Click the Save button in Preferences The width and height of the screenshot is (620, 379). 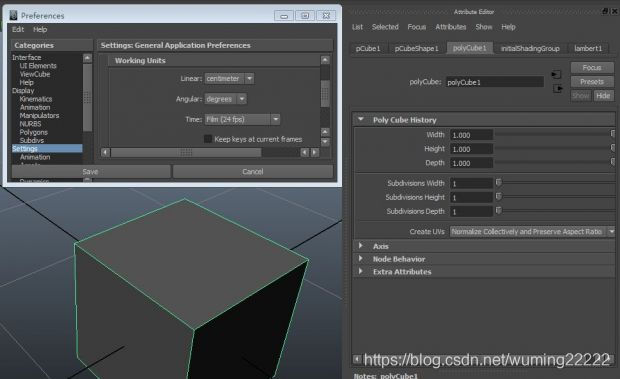[91, 172]
